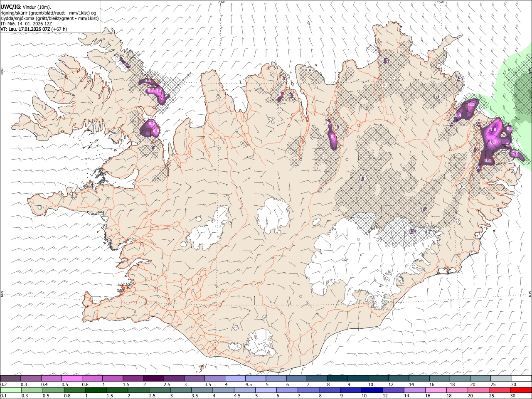532x399 pixels.
Task: Pick upper scale lavender swatch at 4
Action: pos(235,378)
